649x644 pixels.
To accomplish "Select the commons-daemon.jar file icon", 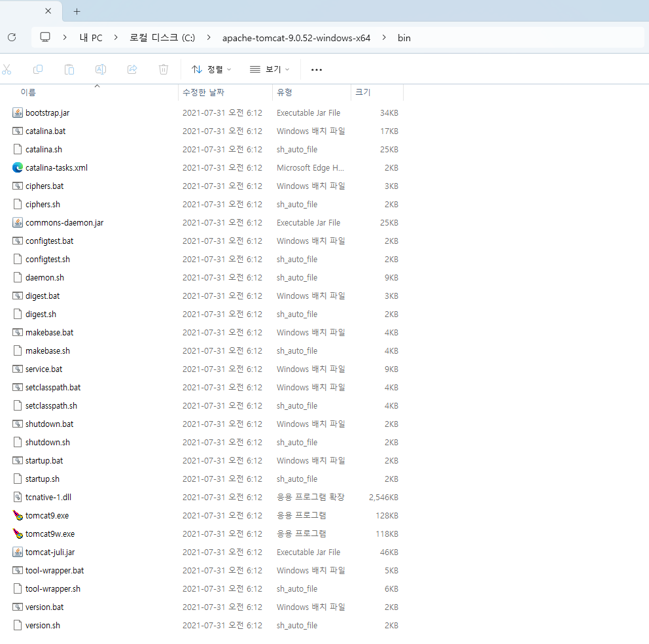I will 18,222.
